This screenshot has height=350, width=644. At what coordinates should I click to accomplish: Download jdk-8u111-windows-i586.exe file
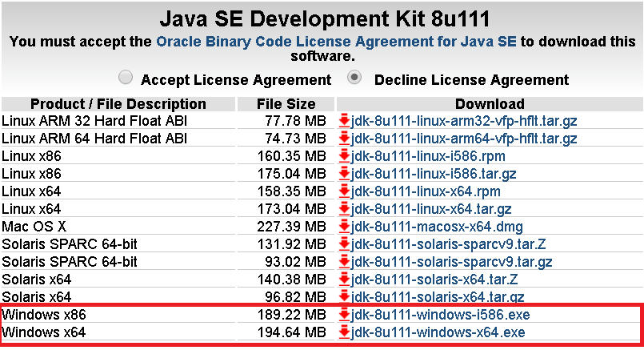[x=440, y=315]
